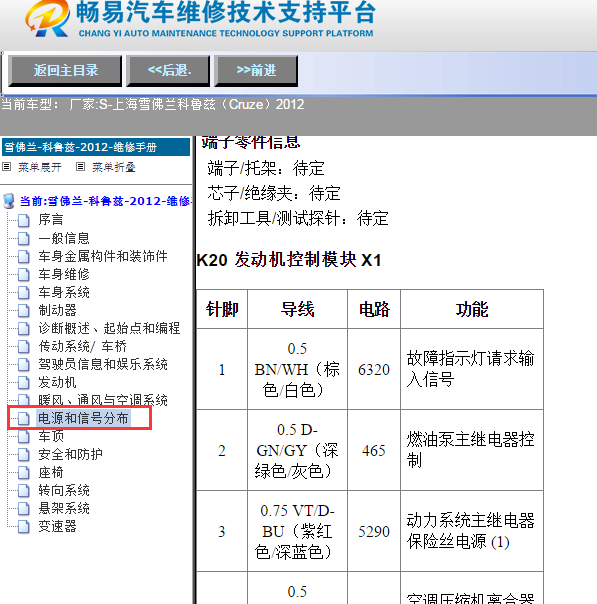Click the 燃油泵主继电器控制 function cell
This screenshot has width=597, height=604.
pyautogui.click(x=472, y=450)
